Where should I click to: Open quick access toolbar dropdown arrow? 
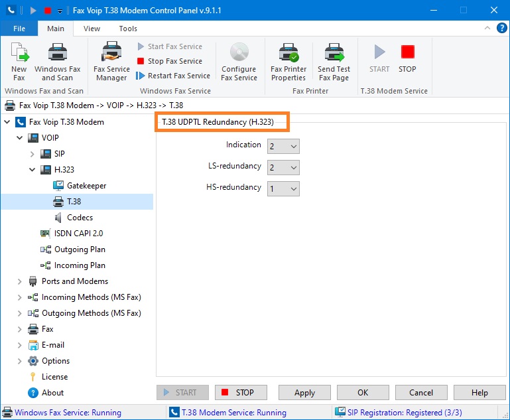[x=60, y=11]
